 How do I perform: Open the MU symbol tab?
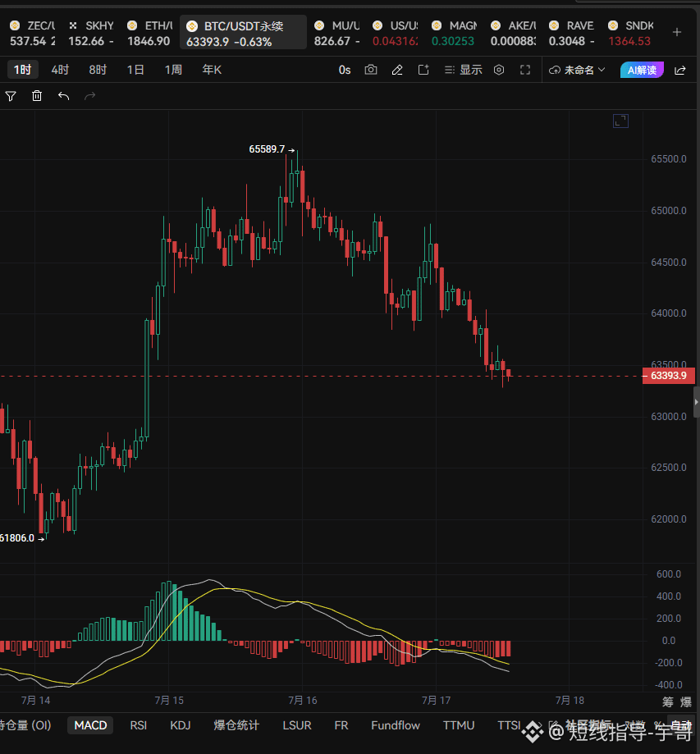point(336,33)
